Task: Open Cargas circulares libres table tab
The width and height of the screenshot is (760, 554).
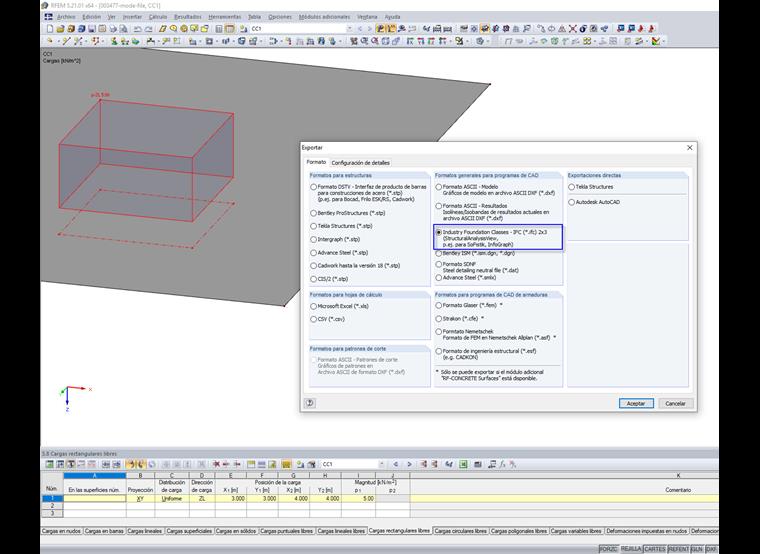Action: pos(460,531)
